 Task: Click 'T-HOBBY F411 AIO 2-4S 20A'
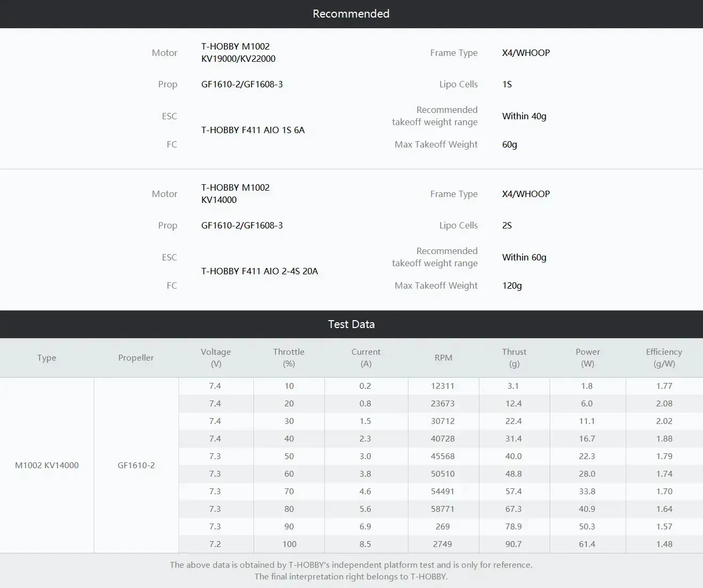click(x=259, y=271)
